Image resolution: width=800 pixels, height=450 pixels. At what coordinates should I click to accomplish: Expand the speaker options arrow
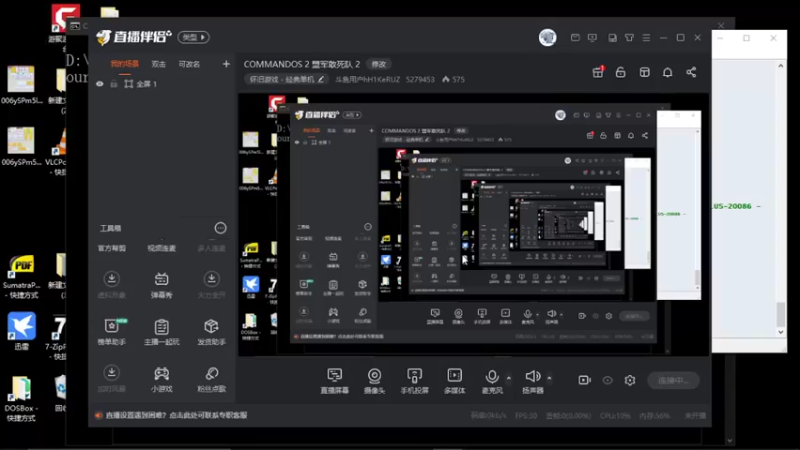pyautogui.click(x=549, y=378)
